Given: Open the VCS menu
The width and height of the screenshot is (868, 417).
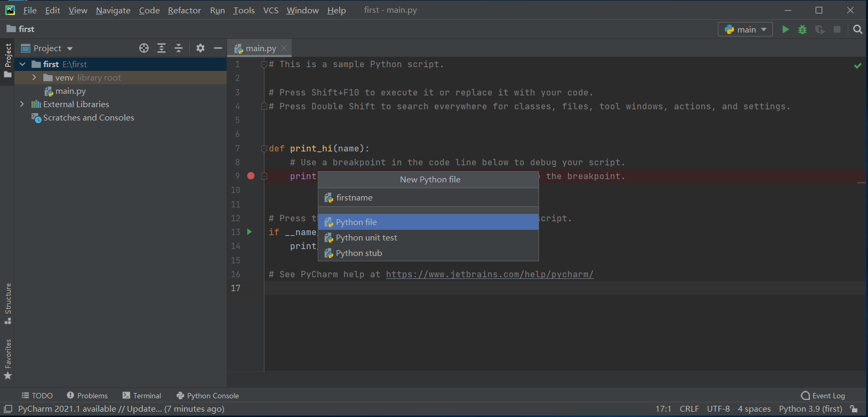Looking at the screenshot, I should [271, 10].
